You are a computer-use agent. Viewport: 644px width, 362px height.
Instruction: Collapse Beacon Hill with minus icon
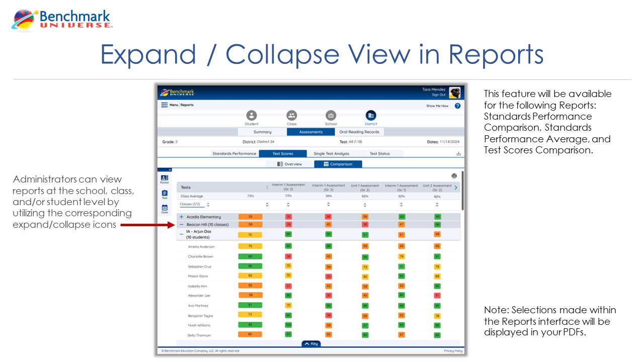(181, 225)
